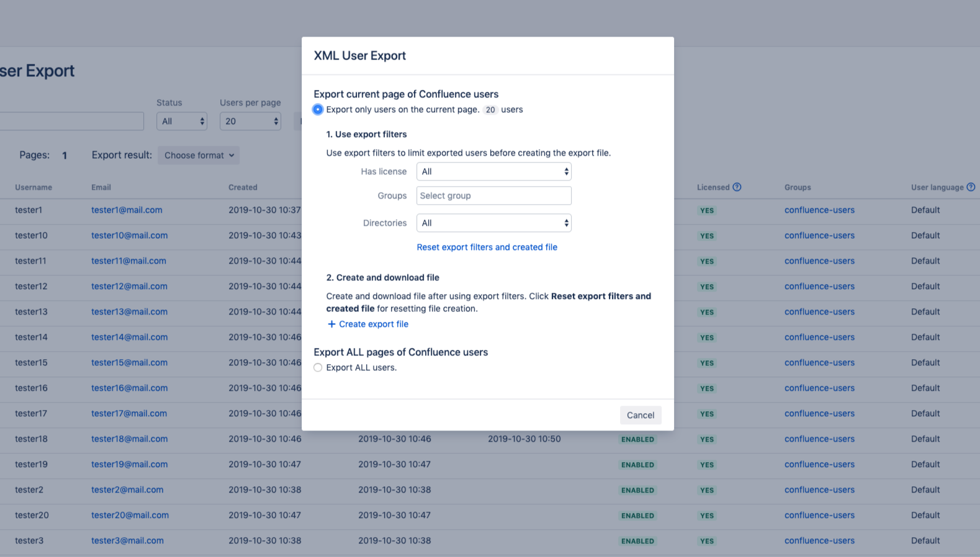Click YES licensed badge for tester13

pos(707,312)
